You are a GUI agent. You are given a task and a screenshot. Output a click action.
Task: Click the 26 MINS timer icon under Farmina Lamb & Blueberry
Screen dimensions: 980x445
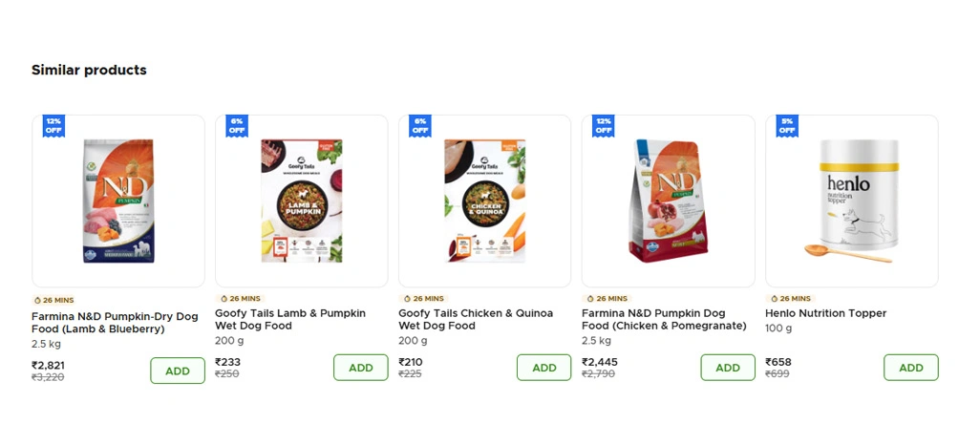pyautogui.click(x=38, y=301)
